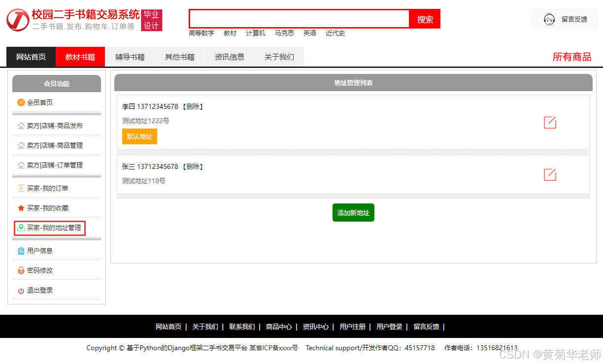Switch to 辅导书籍 tab
The width and height of the screenshot is (603, 364).
[130, 57]
